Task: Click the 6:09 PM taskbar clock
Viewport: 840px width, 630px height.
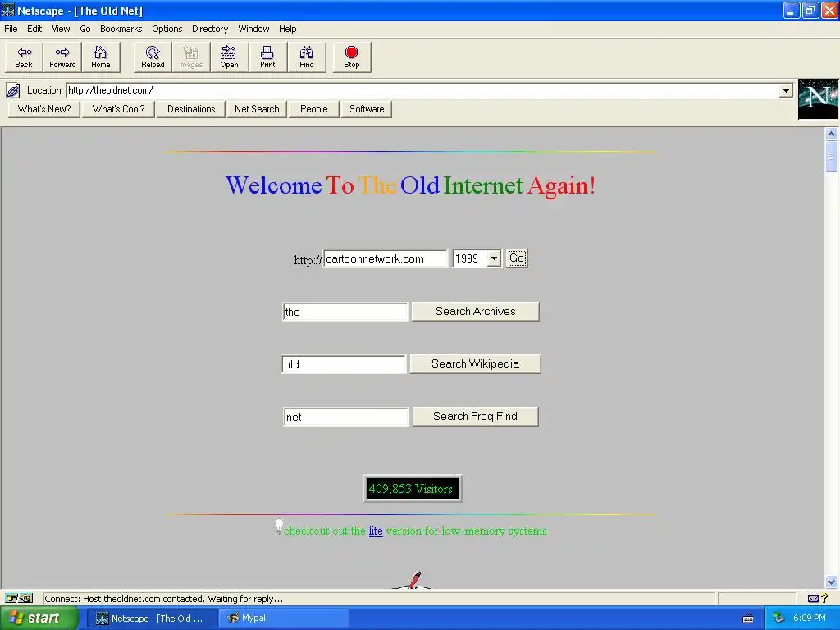Action: click(x=810, y=619)
